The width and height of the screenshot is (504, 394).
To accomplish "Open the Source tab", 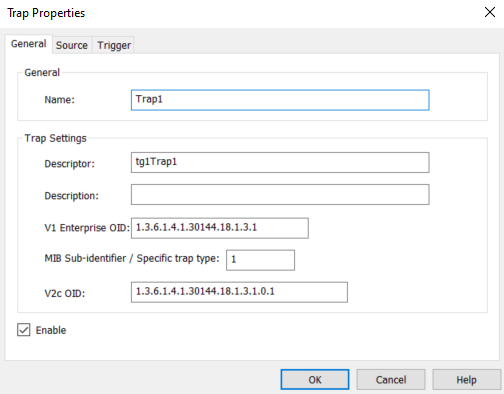I will point(72,45).
